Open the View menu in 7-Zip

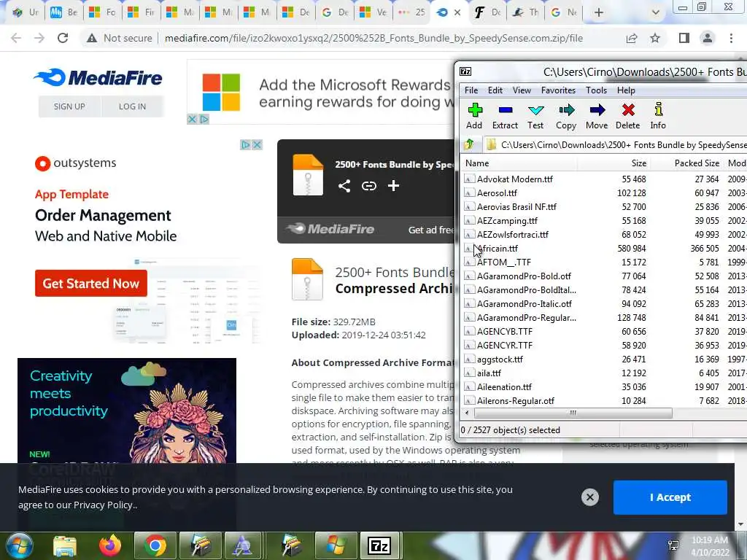click(x=522, y=90)
